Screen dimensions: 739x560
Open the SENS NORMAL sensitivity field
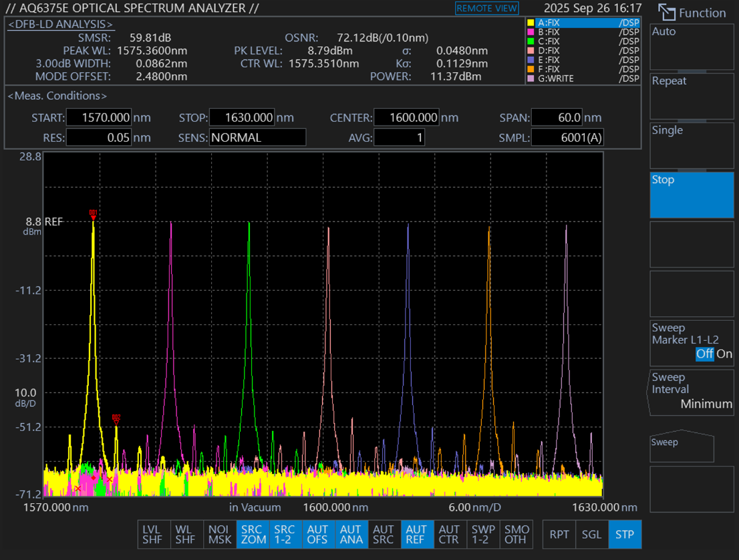(x=257, y=138)
